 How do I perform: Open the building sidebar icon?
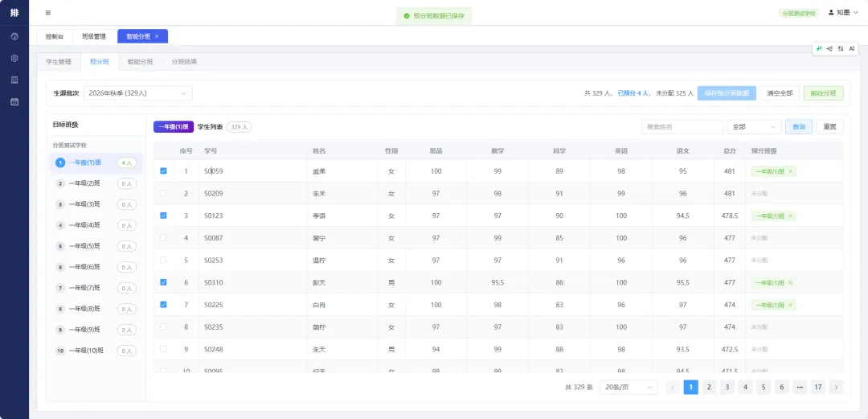point(14,80)
